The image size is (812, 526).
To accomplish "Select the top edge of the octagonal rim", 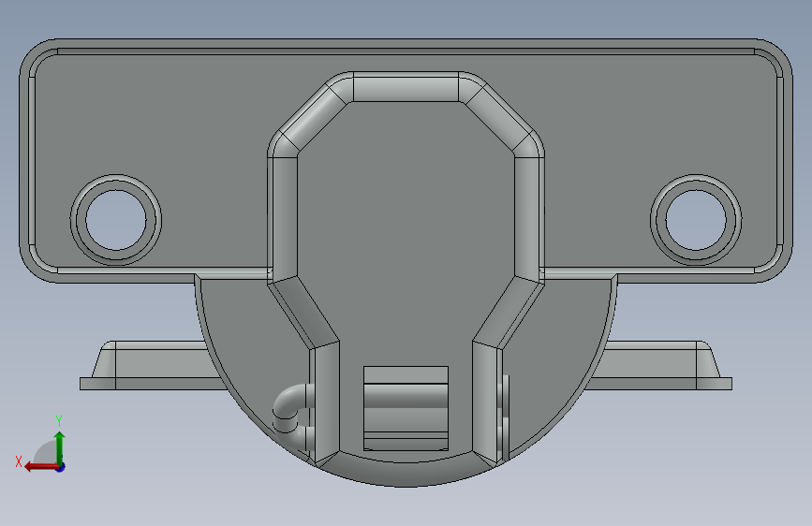I will pyautogui.click(x=406, y=87).
